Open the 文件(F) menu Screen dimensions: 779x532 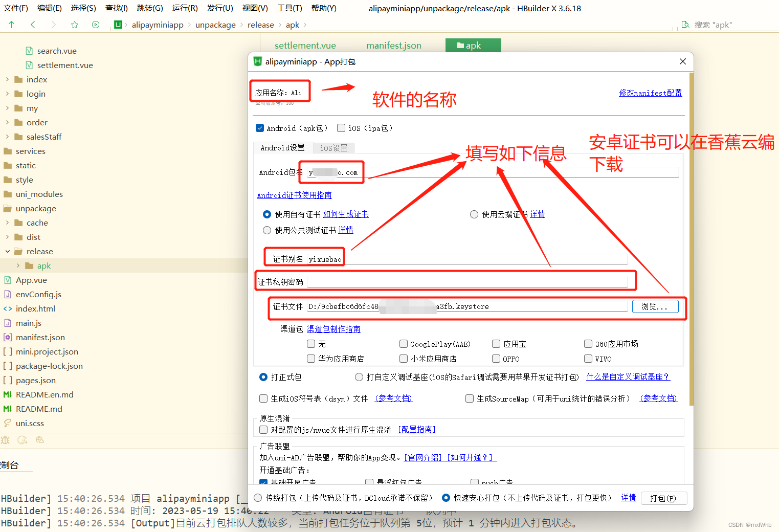16,8
